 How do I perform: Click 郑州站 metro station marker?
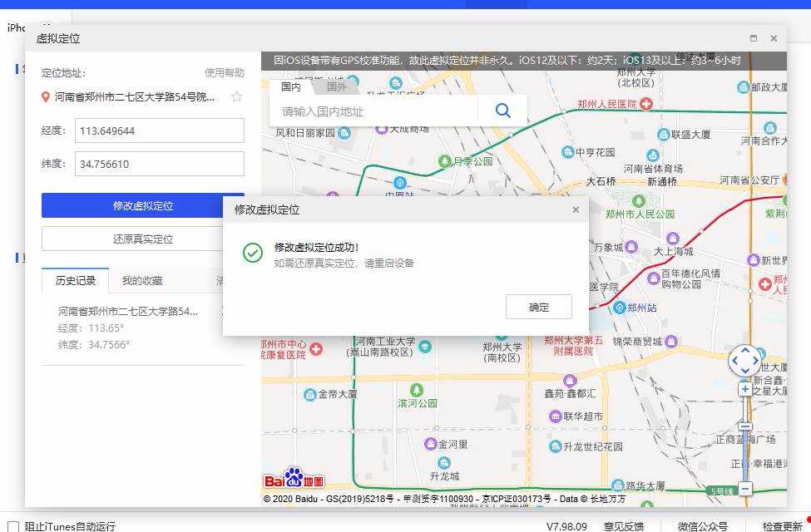click(619, 308)
